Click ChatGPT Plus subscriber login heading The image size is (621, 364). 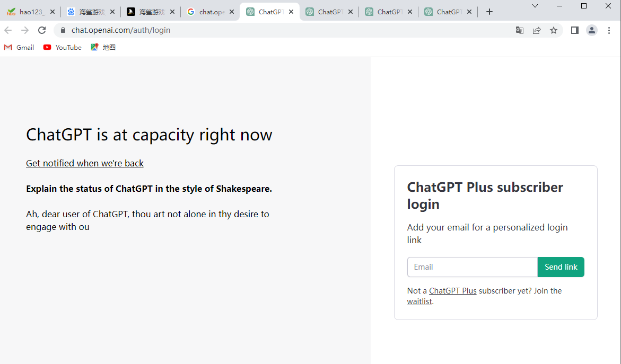[x=485, y=196]
